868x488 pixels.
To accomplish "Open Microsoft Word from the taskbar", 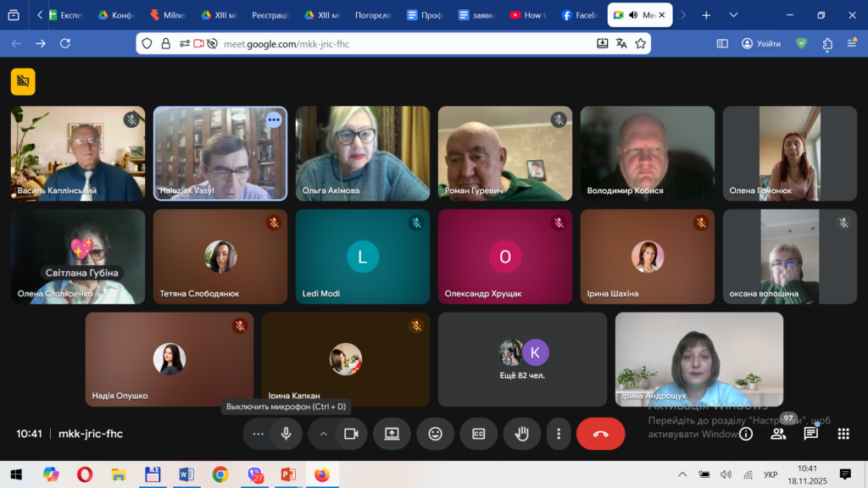I will pyautogui.click(x=186, y=474).
